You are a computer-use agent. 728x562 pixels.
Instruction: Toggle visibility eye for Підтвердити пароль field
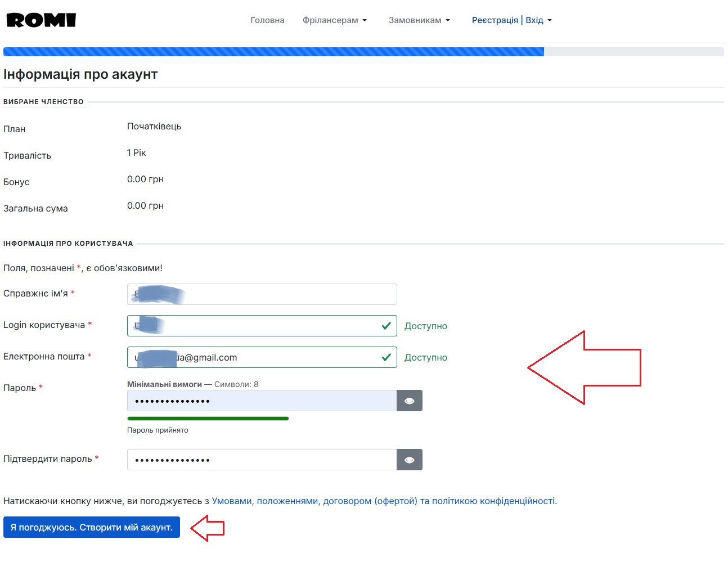click(410, 460)
